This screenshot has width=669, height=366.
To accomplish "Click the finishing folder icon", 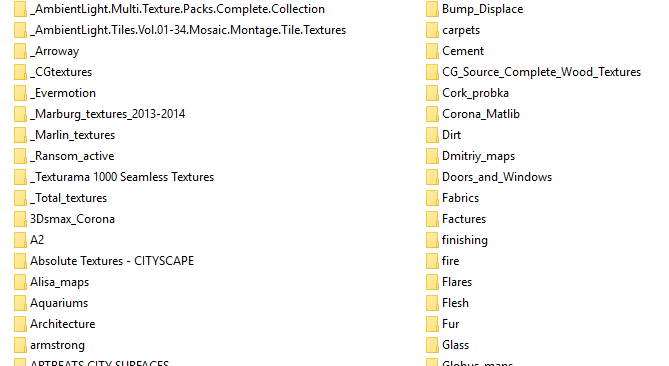I will (432, 240).
